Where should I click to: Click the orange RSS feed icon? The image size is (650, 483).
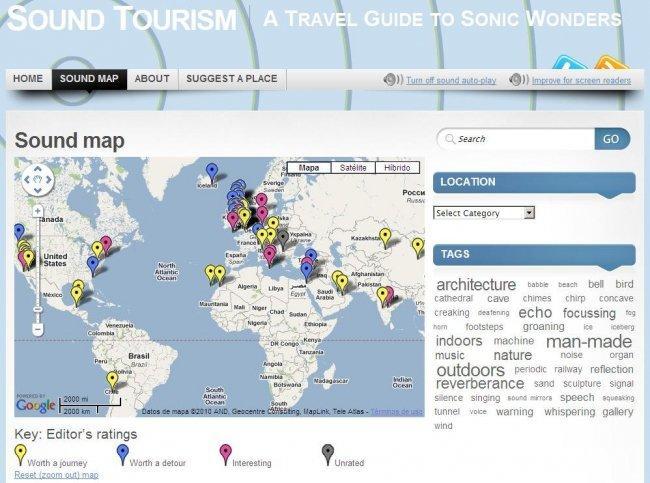[x=611, y=62]
